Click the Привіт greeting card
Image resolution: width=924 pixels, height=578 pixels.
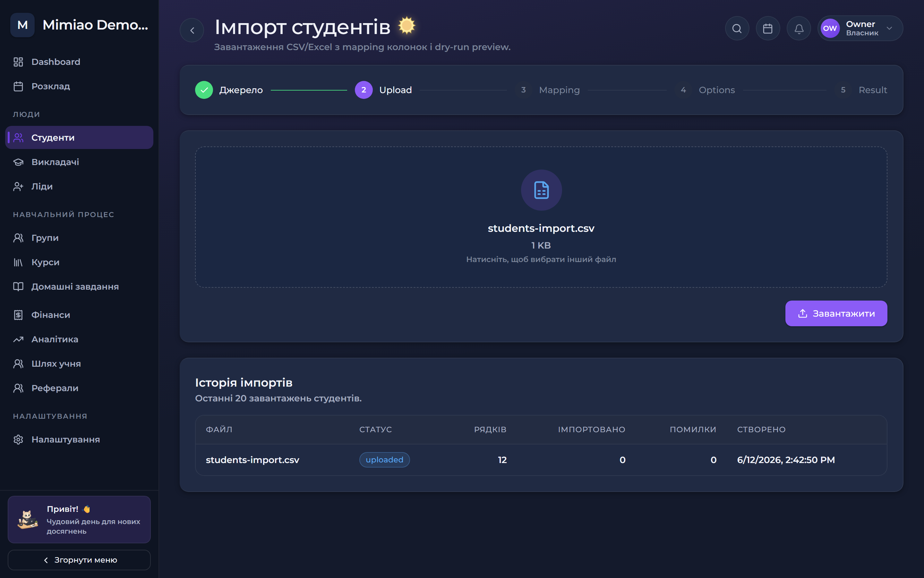coord(79,520)
